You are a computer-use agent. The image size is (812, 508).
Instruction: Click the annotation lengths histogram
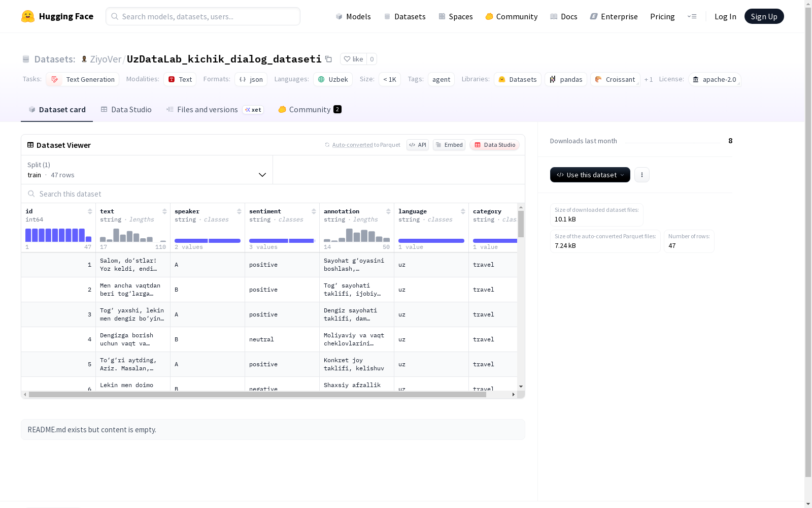click(357, 235)
